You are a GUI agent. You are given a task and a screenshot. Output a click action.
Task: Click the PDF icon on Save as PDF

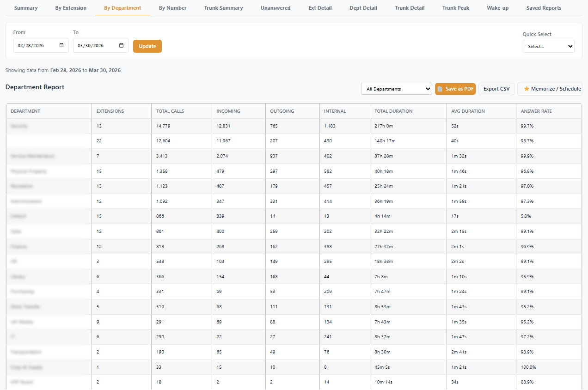[x=440, y=89]
